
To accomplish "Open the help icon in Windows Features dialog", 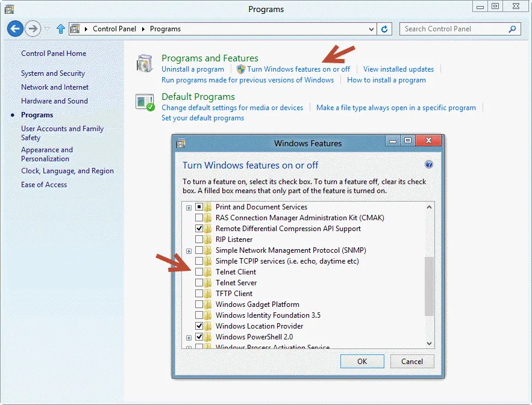I will click(x=429, y=164).
